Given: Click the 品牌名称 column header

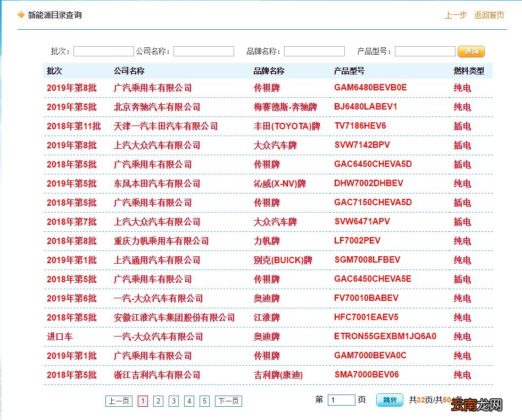Looking at the screenshot, I should (269, 71).
